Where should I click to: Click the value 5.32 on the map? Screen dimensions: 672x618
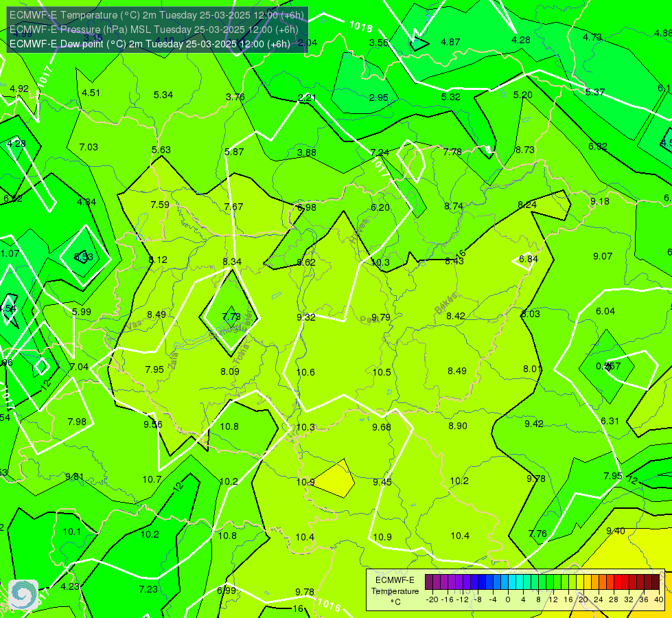(451, 97)
